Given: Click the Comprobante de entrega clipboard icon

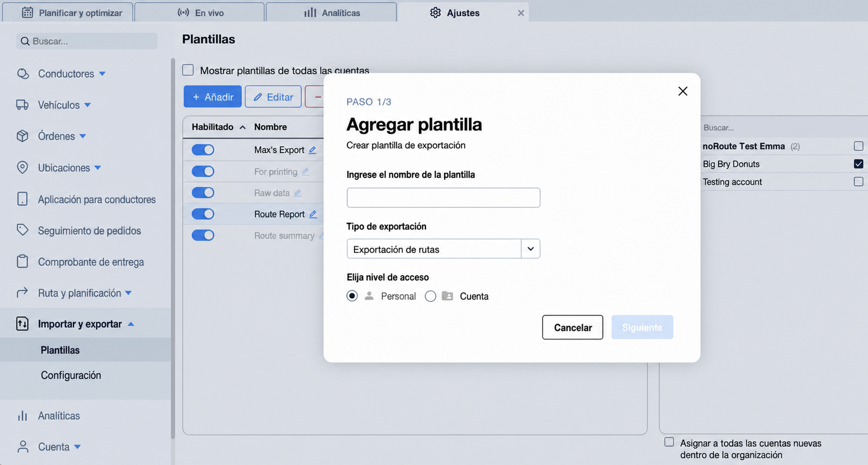Looking at the screenshot, I should click(x=23, y=261).
